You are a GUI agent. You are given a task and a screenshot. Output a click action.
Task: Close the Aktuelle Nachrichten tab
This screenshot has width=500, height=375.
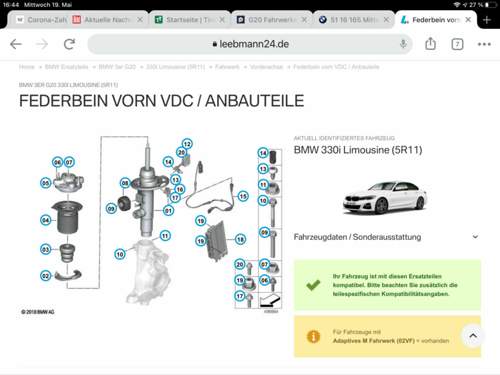point(140,20)
